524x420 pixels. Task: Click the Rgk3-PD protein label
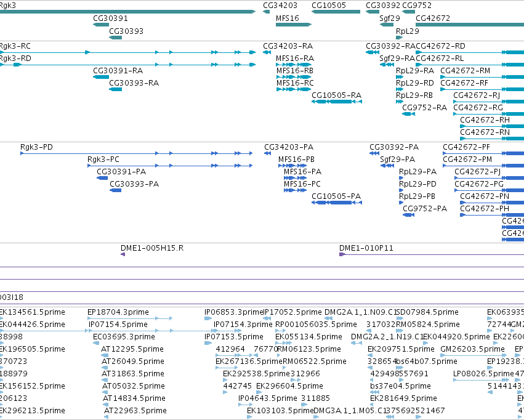click(x=36, y=147)
